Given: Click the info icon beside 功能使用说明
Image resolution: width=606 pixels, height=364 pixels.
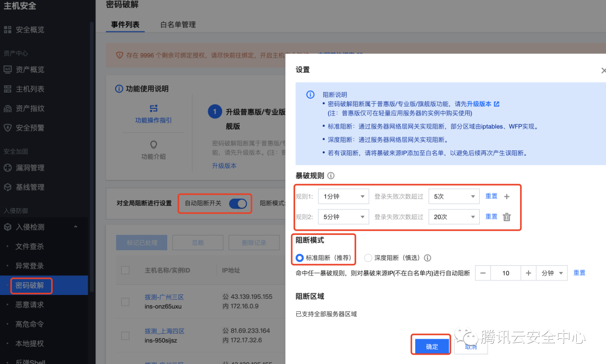Looking at the screenshot, I should (119, 89).
